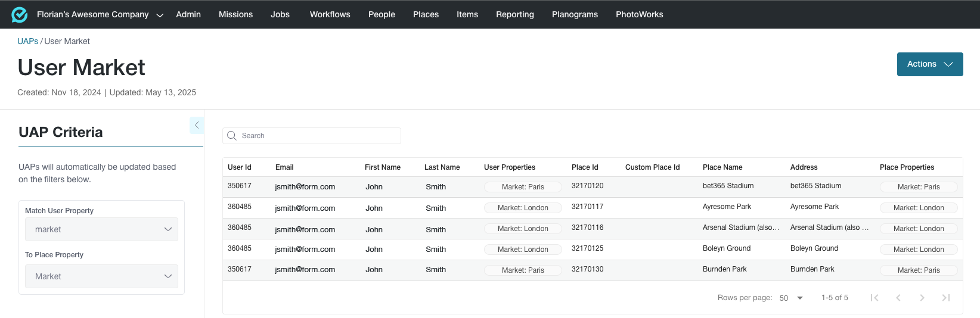Sort by the Address column header
The height and width of the screenshot is (318, 980).
pos(804,167)
